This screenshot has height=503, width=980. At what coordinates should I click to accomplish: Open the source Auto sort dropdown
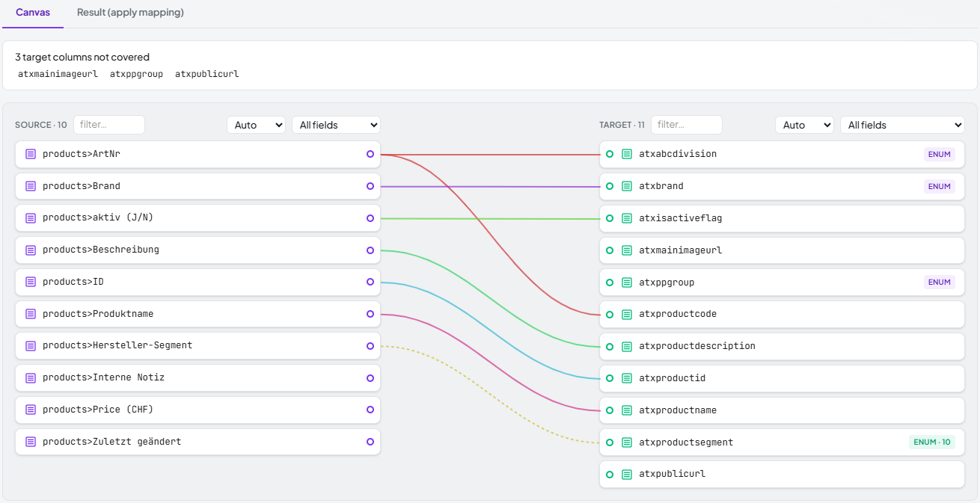click(256, 125)
